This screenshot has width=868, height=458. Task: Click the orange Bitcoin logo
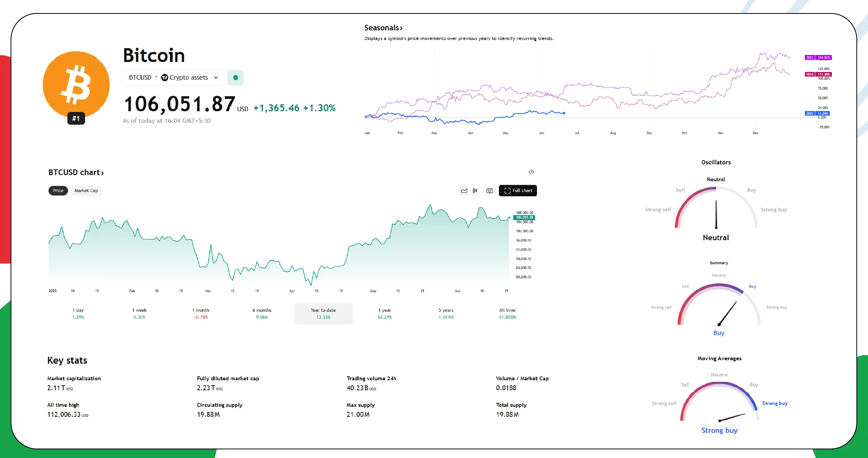point(76,85)
